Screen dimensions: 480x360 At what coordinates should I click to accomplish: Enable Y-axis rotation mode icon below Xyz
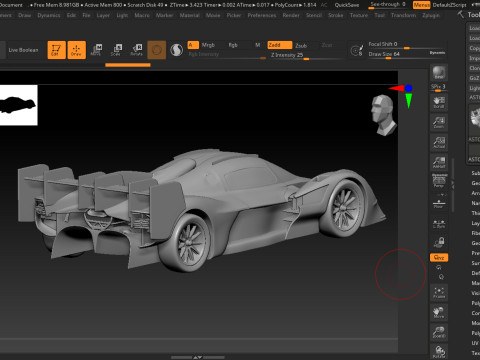point(439,267)
